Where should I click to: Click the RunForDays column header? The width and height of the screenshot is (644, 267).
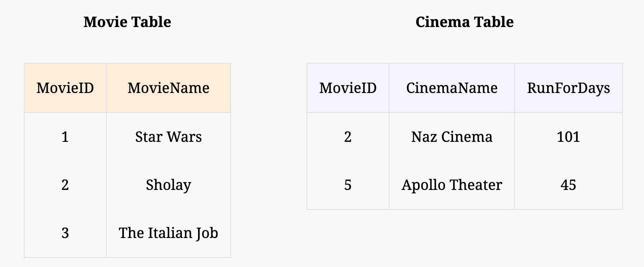(x=568, y=88)
